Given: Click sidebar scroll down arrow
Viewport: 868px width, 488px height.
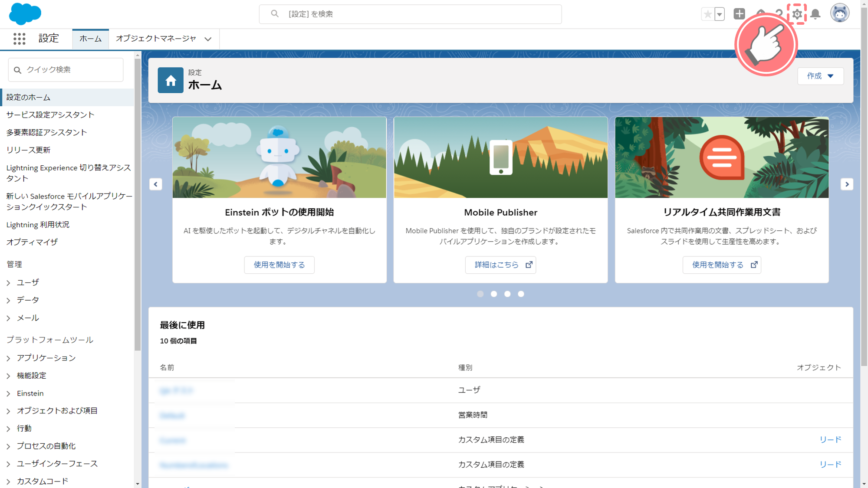Looking at the screenshot, I should (138, 484).
